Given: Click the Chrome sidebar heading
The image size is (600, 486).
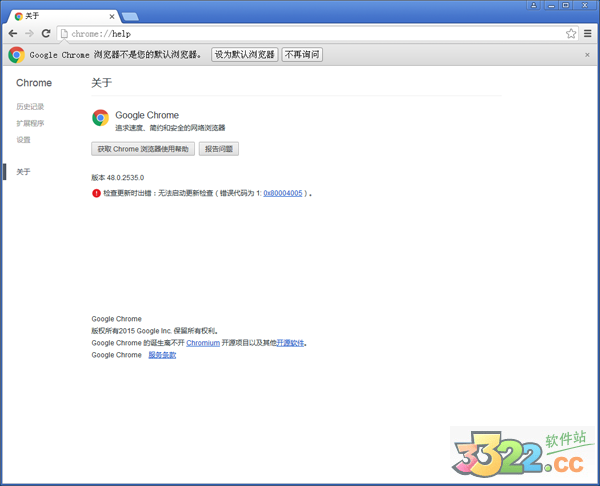Looking at the screenshot, I should click(34, 83).
